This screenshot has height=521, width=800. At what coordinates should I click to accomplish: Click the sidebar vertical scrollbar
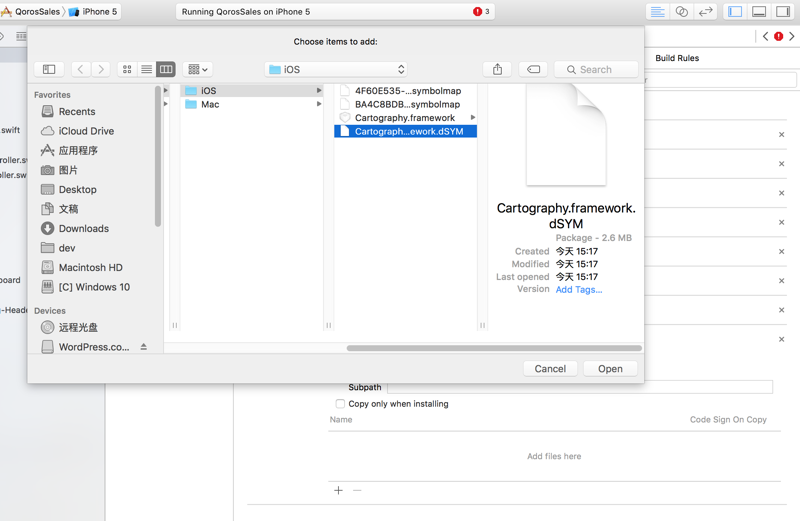pos(158,156)
